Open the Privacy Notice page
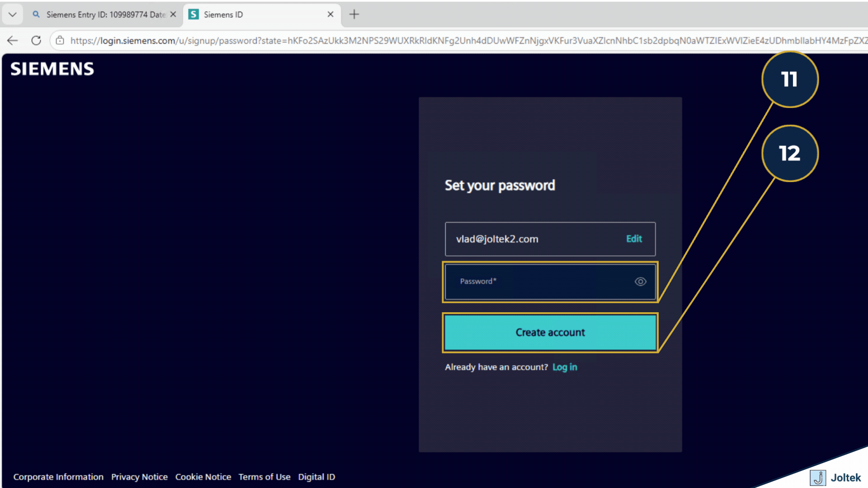Image resolution: width=868 pixels, height=488 pixels. pyautogui.click(x=139, y=477)
